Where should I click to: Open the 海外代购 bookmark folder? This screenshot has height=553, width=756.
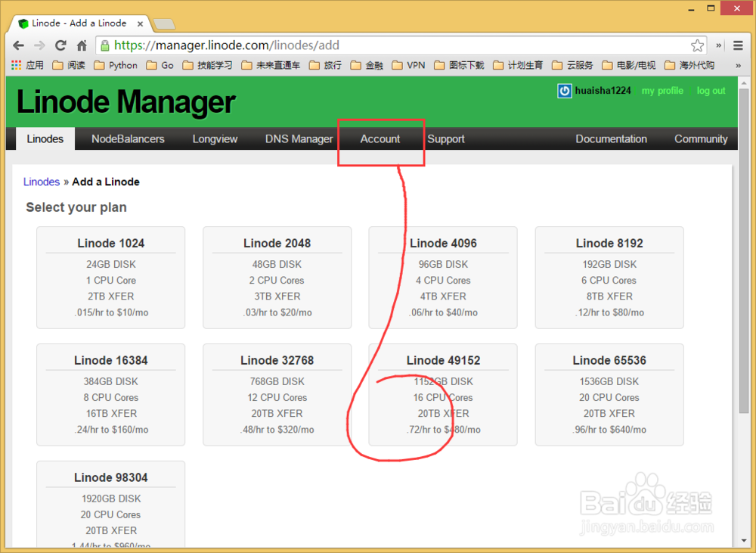(689, 65)
